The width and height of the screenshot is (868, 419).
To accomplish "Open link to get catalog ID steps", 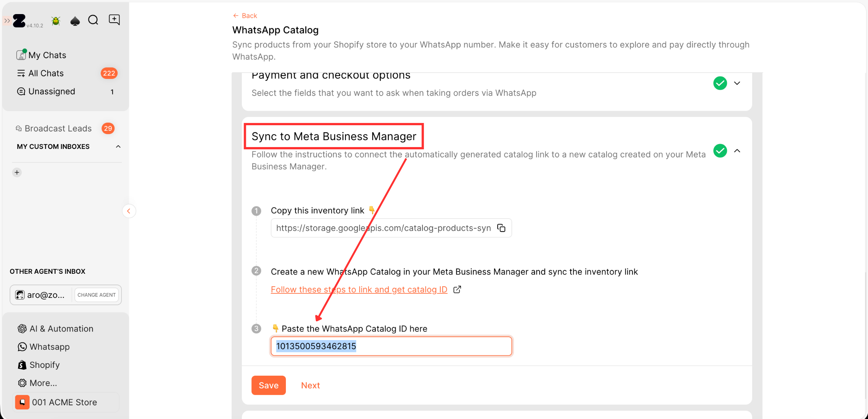I will tap(359, 289).
